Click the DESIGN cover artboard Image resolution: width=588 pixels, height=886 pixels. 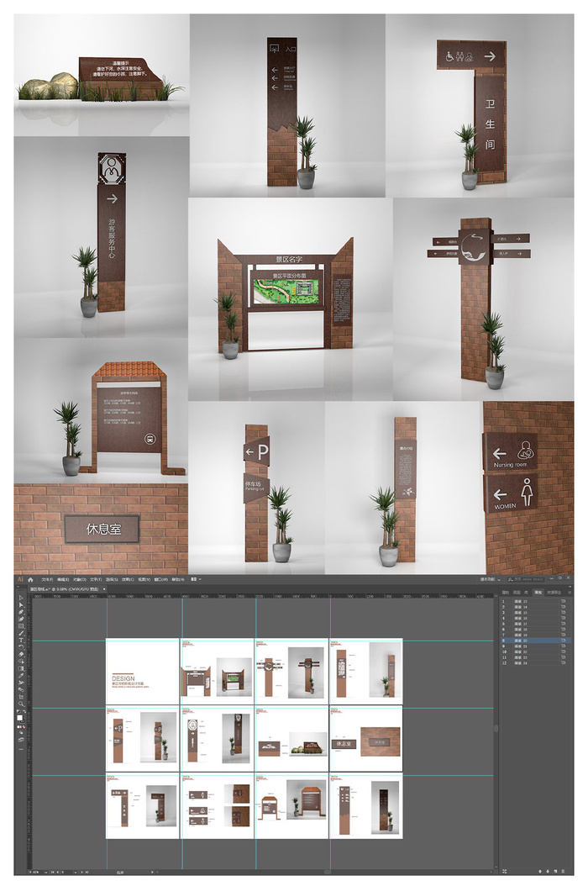[x=142, y=672]
